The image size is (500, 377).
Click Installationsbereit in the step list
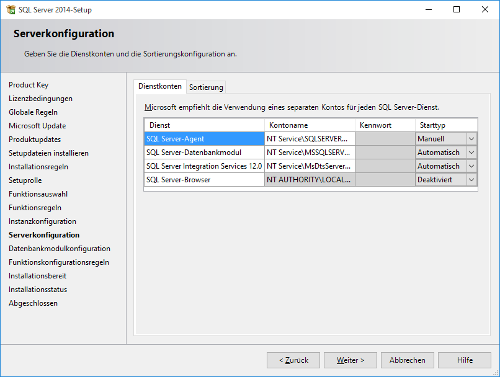pyautogui.click(x=37, y=276)
